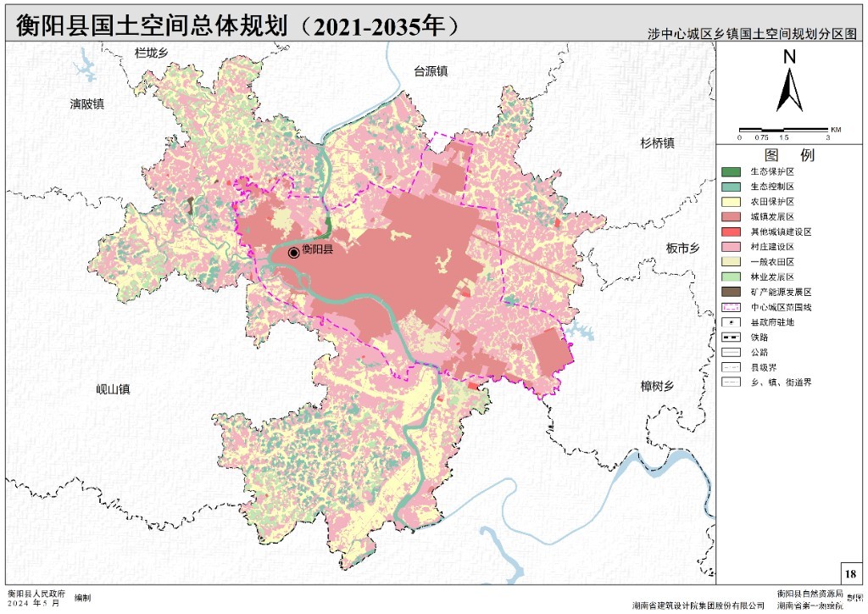Click the 樟树乡 township label

(655, 387)
